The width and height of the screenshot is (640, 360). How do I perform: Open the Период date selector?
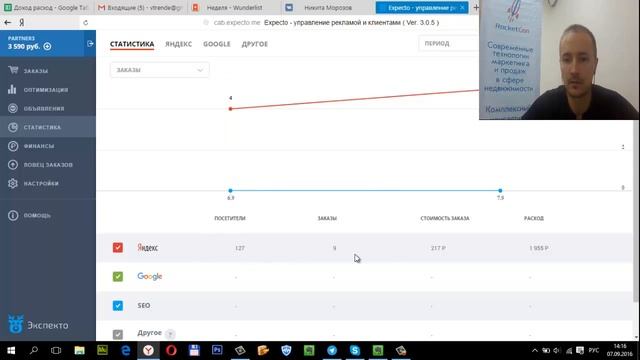(449, 43)
